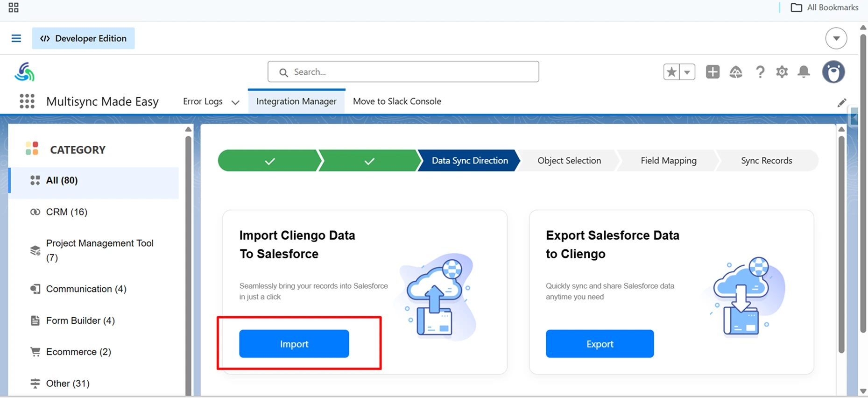Screen dimensions: 868x398
Task: Select the Integration Manager tab
Action: (296, 101)
